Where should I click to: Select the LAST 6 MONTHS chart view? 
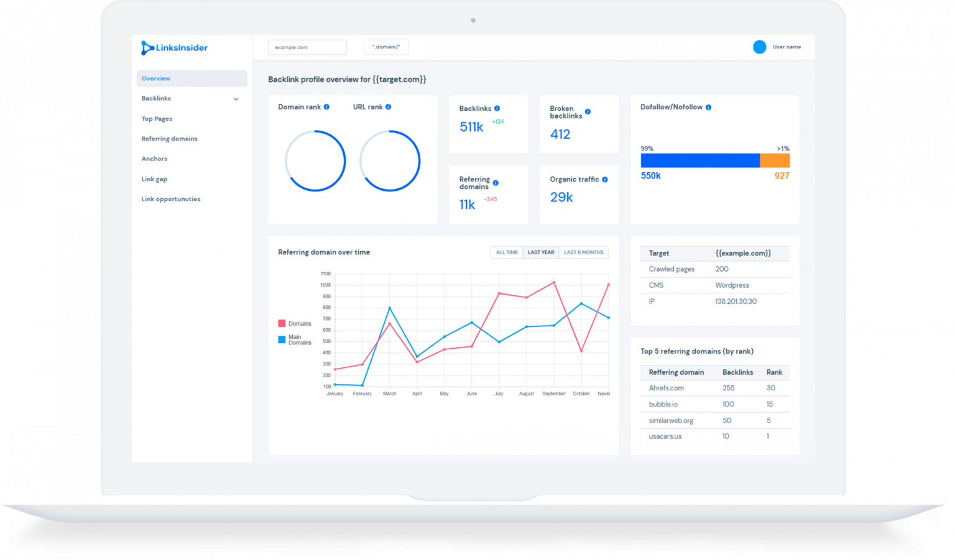(583, 252)
